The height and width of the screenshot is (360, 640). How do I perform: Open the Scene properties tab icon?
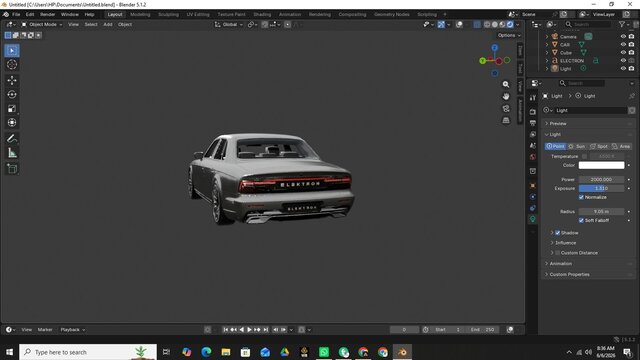click(533, 145)
